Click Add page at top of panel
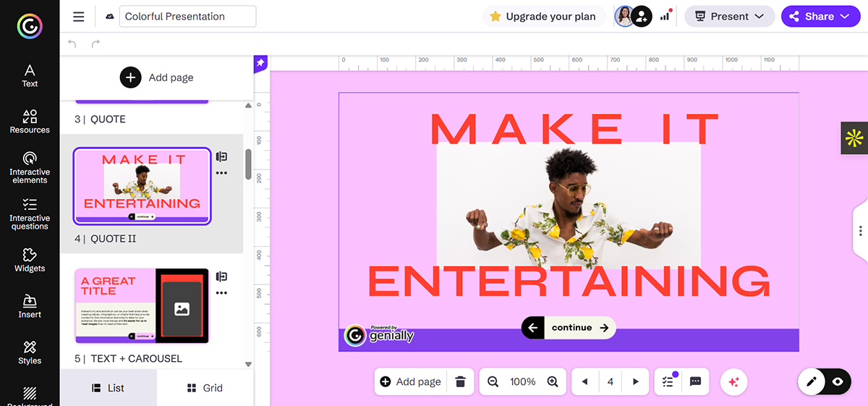868x406 pixels. pos(157,77)
